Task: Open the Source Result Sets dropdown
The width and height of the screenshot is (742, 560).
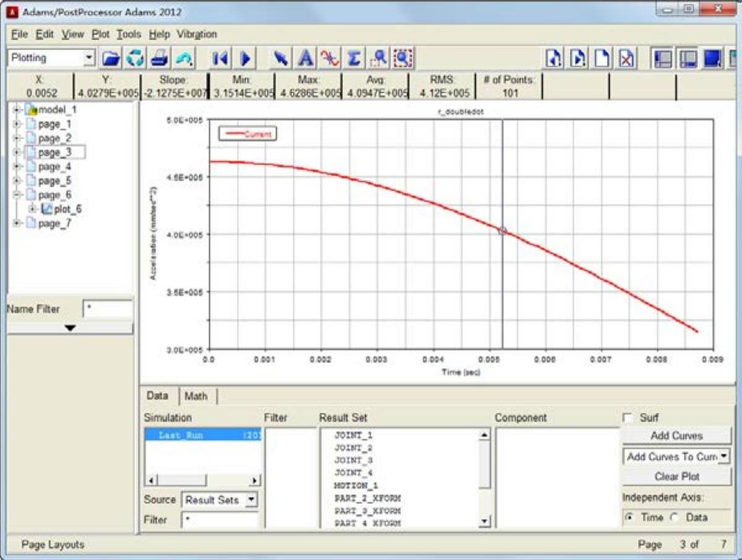Action: 251,499
